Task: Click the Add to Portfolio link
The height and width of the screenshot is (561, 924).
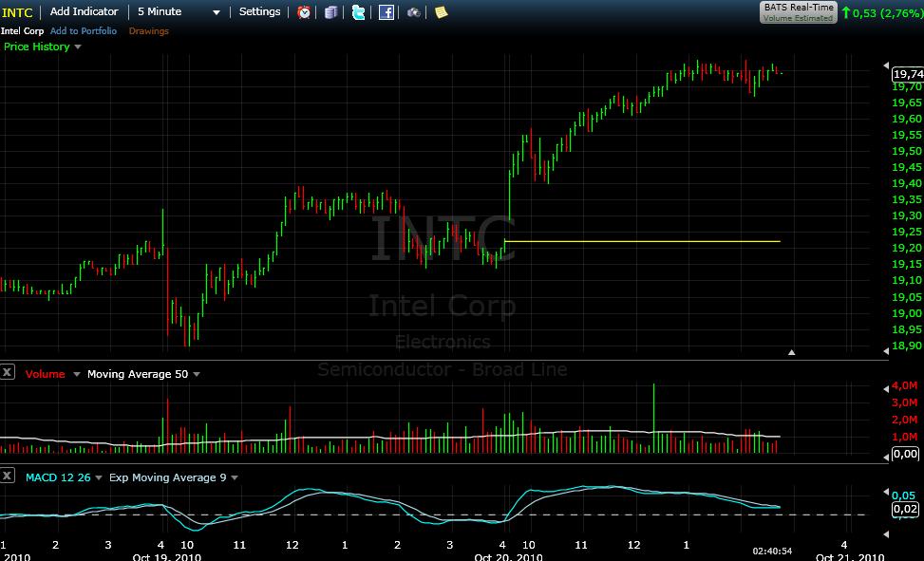Action: click(x=84, y=30)
